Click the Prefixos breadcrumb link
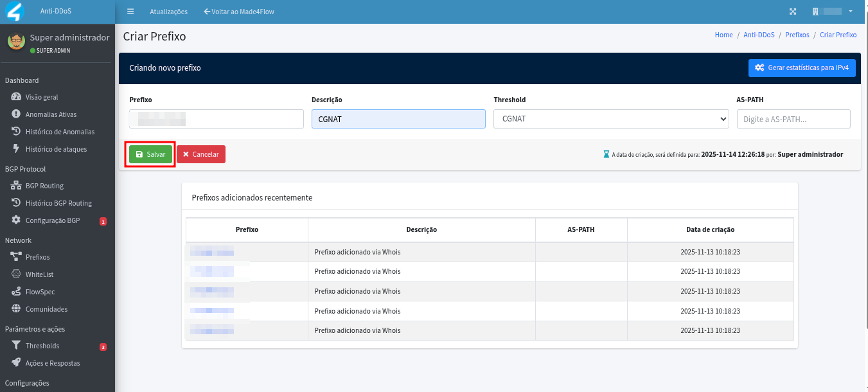The image size is (868, 392). 797,35
